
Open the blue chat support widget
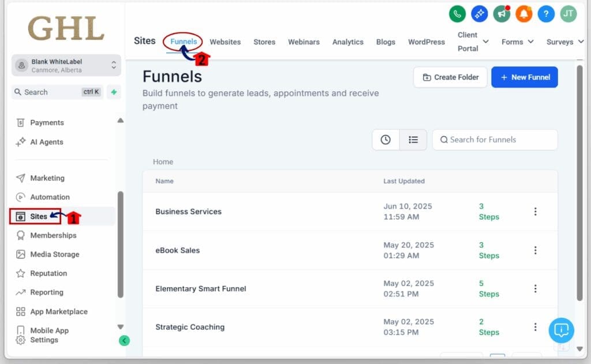(x=561, y=331)
